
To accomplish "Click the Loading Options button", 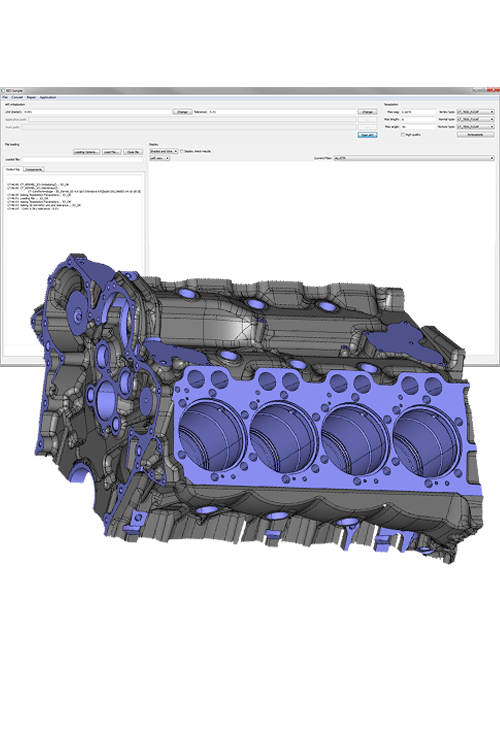I will pyautogui.click(x=86, y=152).
